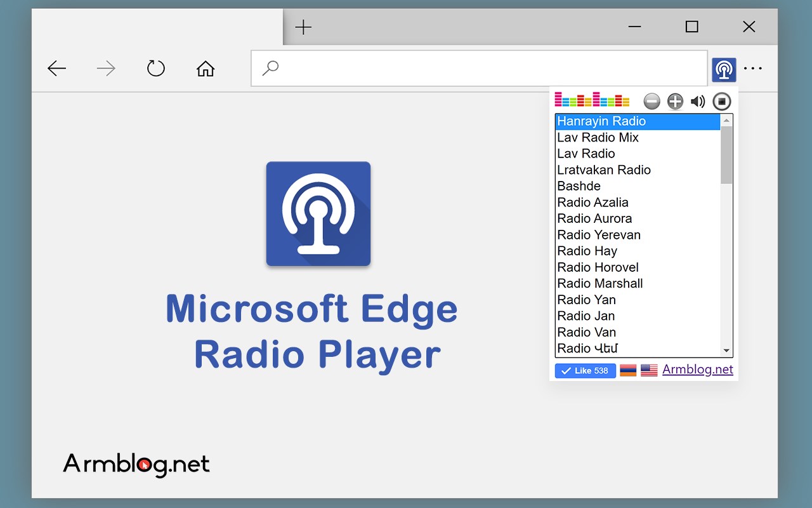Open the browser home page
The height and width of the screenshot is (508, 812).
pos(206,69)
